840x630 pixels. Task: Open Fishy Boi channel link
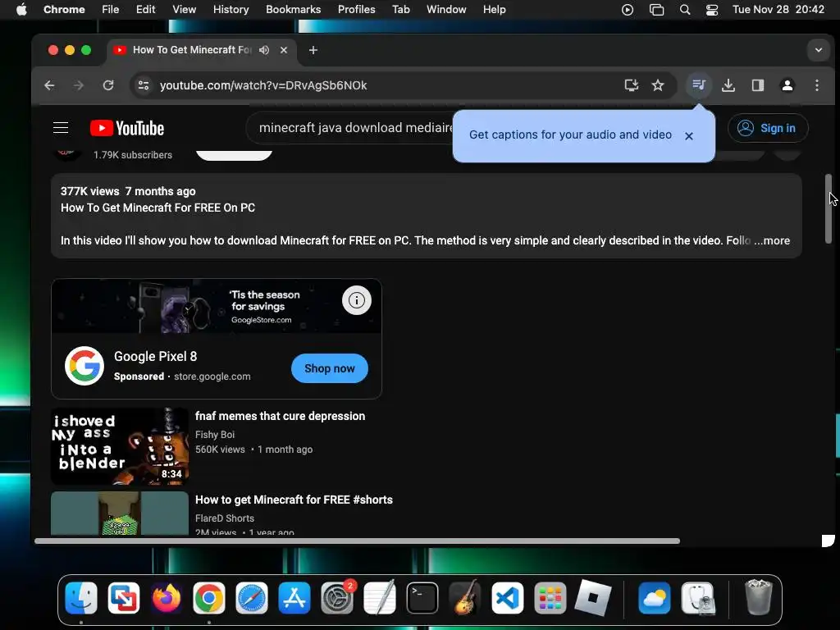215,435
